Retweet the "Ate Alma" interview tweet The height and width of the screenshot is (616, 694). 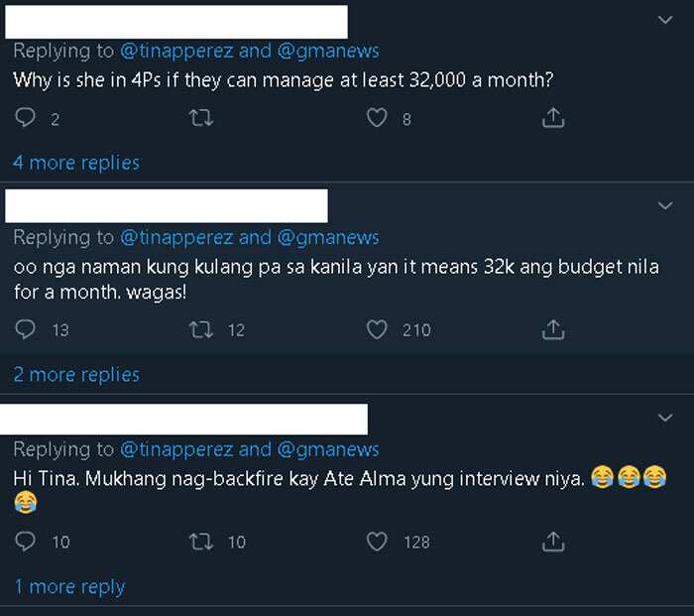pyautogui.click(x=201, y=542)
